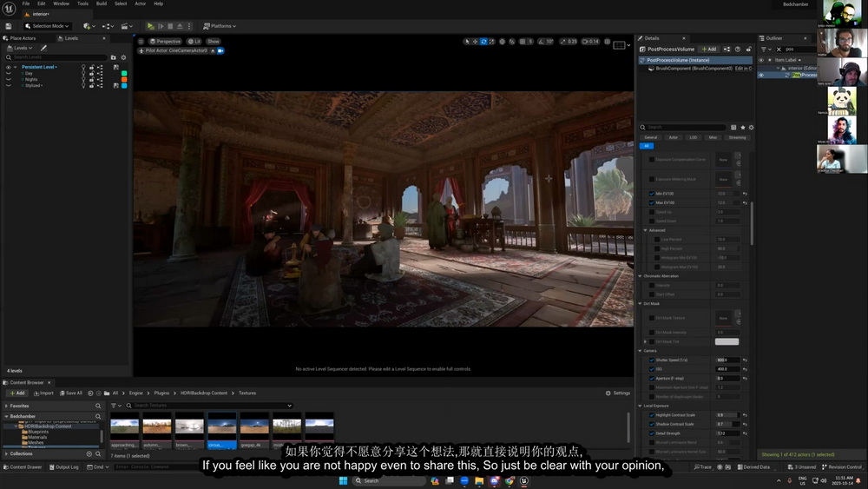Image resolution: width=868 pixels, height=489 pixels.
Task: Expand the Favorites section in Content Browser
Action: pyautogui.click(x=6, y=406)
